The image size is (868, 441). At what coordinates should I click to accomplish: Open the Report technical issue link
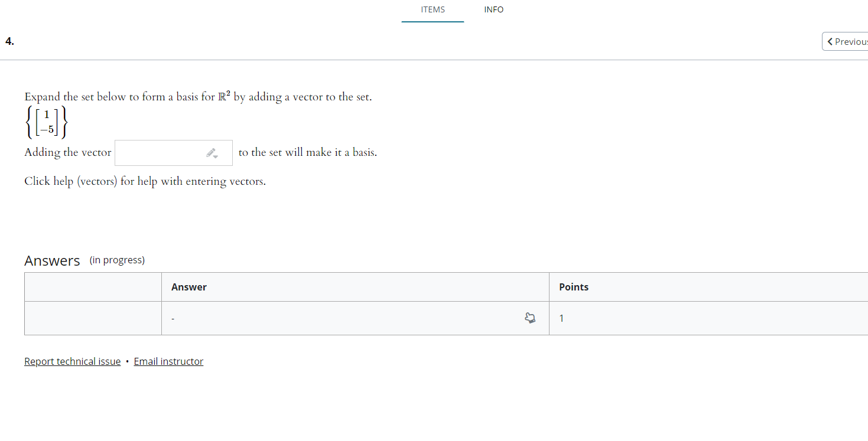click(x=72, y=361)
